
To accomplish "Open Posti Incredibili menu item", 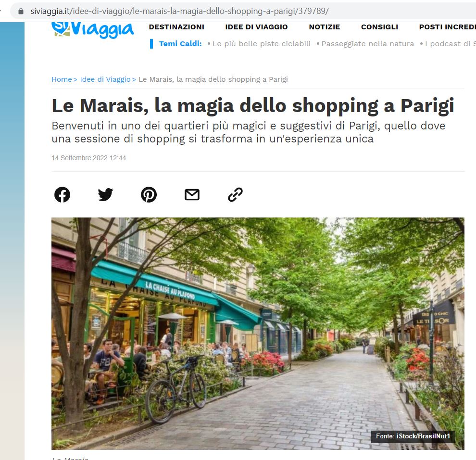I will pyautogui.click(x=447, y=27).
